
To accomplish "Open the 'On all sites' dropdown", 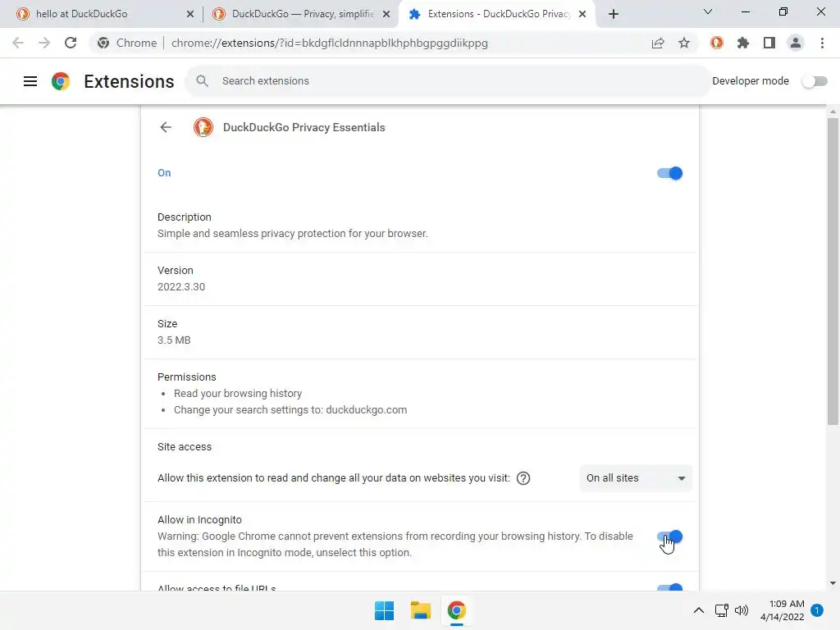I will [636, 478].
